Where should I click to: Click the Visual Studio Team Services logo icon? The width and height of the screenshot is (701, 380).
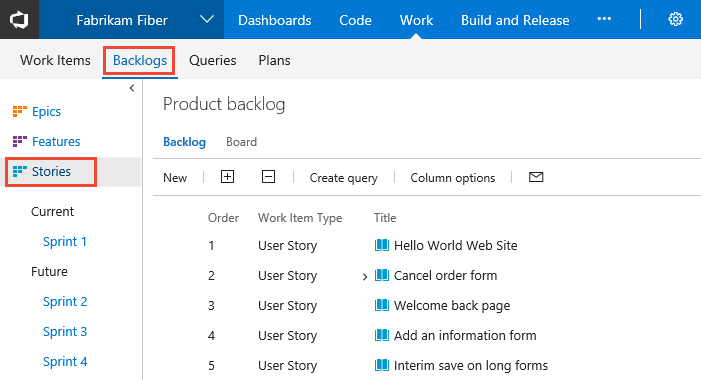click(x=19, y=20)
